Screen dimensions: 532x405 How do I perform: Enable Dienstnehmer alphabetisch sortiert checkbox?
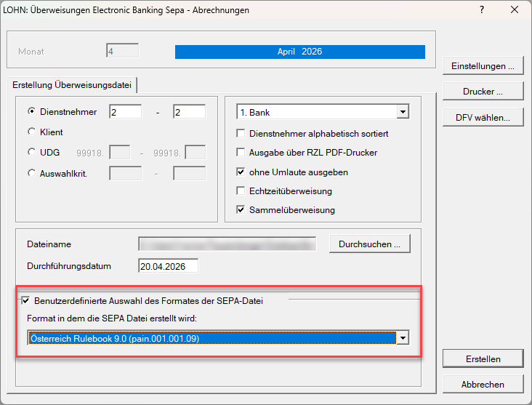(242, 134)
